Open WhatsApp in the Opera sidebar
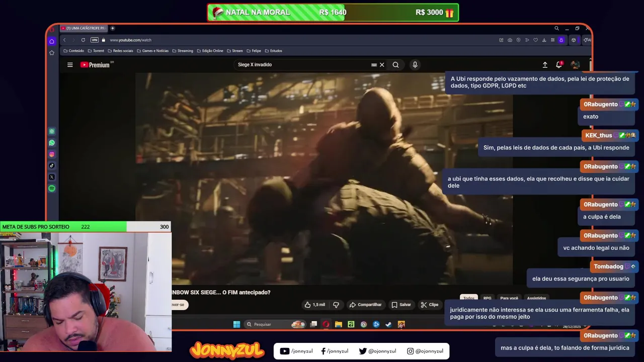 coord(52,143)
